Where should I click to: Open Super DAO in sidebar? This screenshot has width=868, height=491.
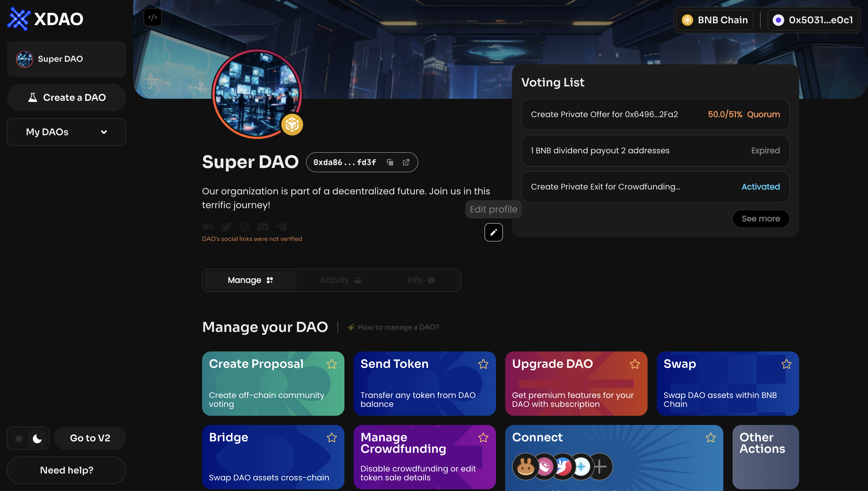(66, 59)
